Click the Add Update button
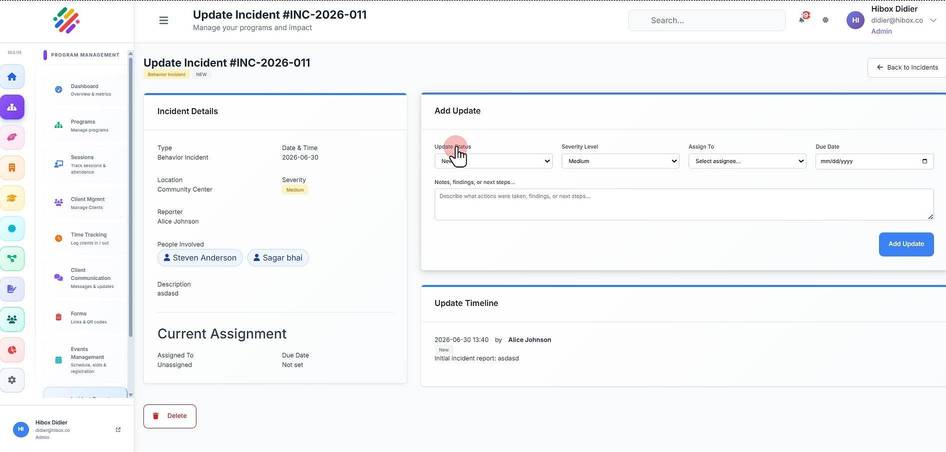Image resolution: width=946 pixels, height=452 pixels. pyautogui.click(x=906, y=244)
